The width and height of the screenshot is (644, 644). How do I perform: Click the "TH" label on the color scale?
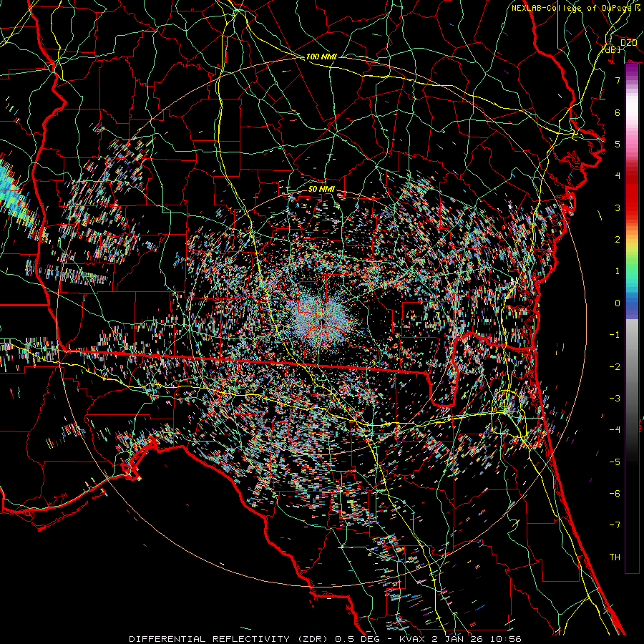click(615, 557)
